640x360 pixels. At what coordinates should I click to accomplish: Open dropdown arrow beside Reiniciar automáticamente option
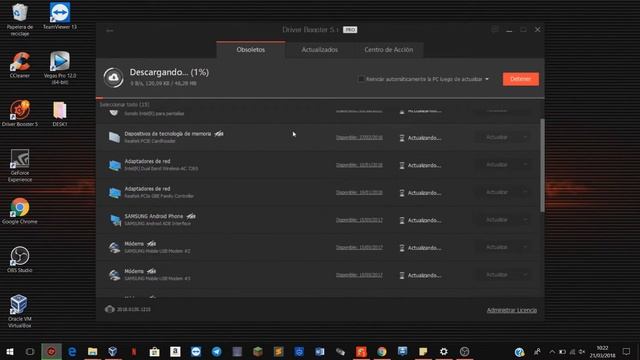tap(487, 79)
